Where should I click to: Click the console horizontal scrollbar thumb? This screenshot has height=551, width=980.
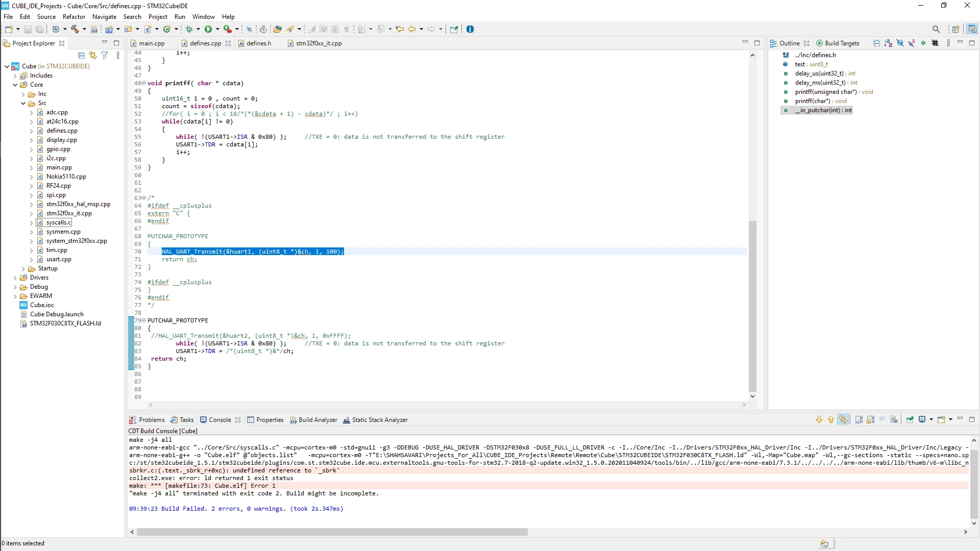point(332,532)
